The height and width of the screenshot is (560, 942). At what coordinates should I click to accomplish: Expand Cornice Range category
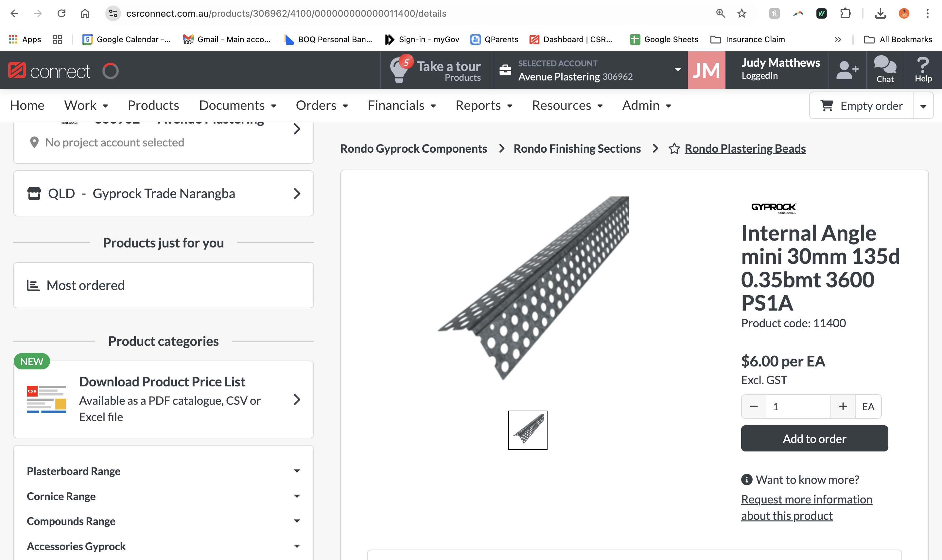point(164,496)
